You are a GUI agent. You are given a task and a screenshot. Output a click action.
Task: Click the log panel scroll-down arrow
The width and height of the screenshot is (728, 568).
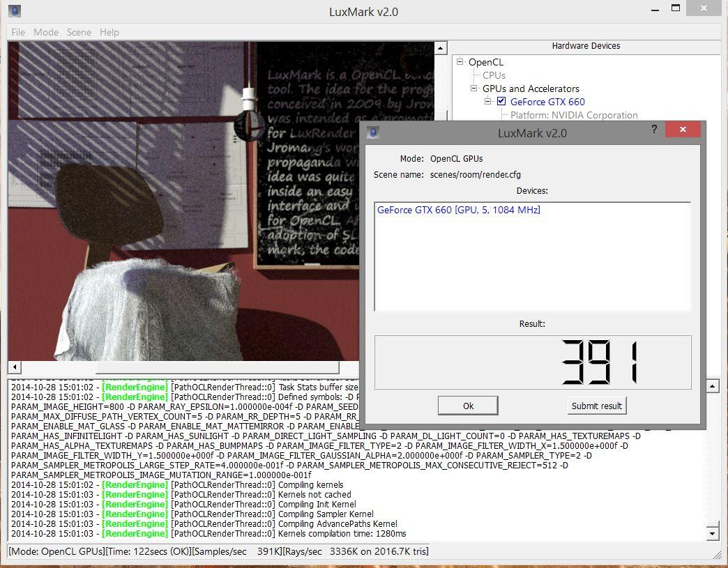click(x=713, y=534)
